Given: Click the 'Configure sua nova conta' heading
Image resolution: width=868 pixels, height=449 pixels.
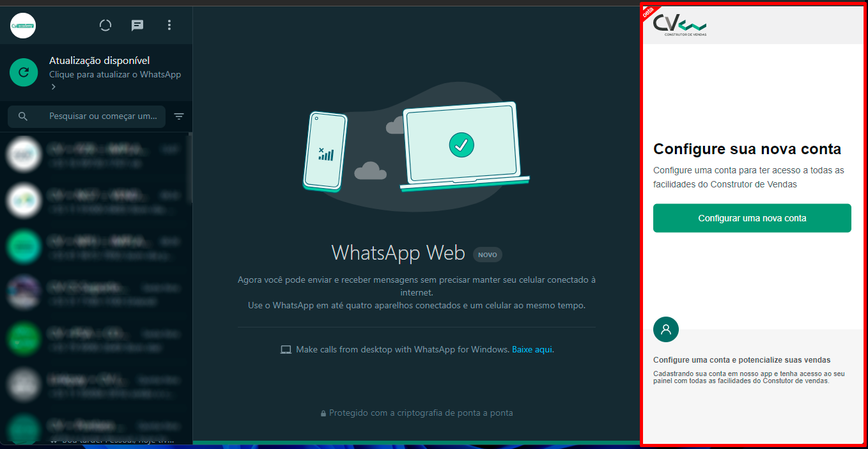Looking at the screenshot, I should (747, 149).
